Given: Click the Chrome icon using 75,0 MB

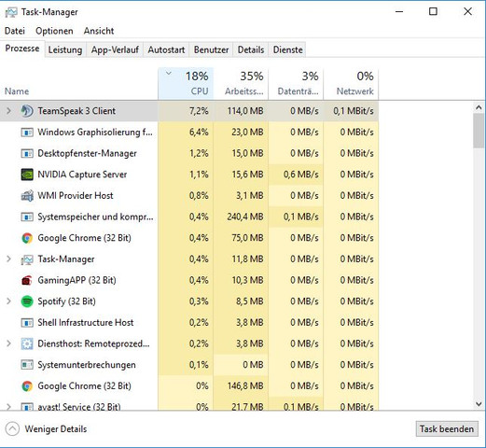Looking at the screenshot, I should (x=27, y=238).
